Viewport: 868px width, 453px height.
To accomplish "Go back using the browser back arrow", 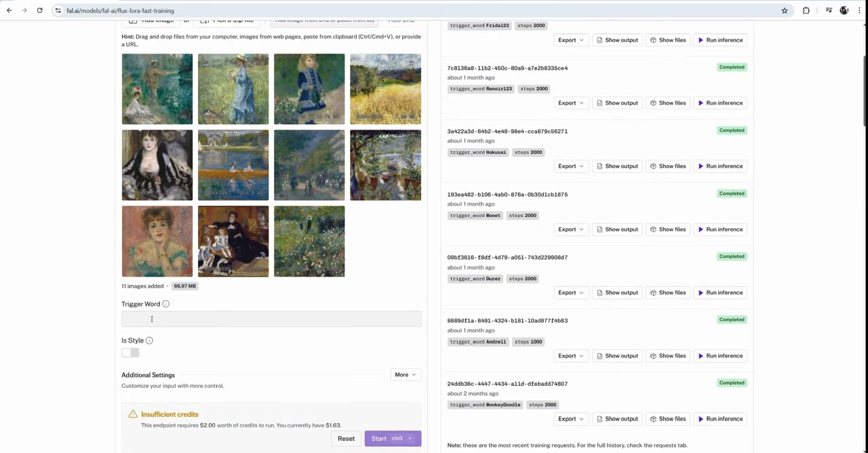I will pos(9,11).
